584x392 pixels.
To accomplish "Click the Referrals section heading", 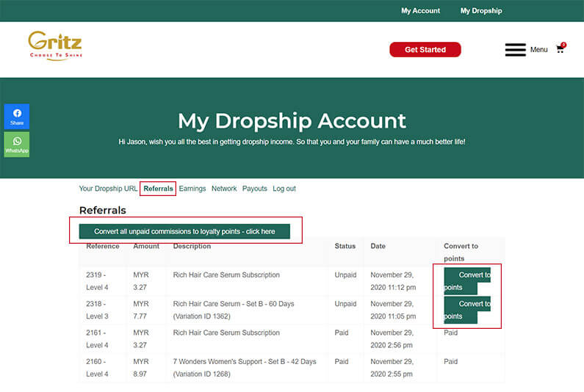I will [102, 211].
